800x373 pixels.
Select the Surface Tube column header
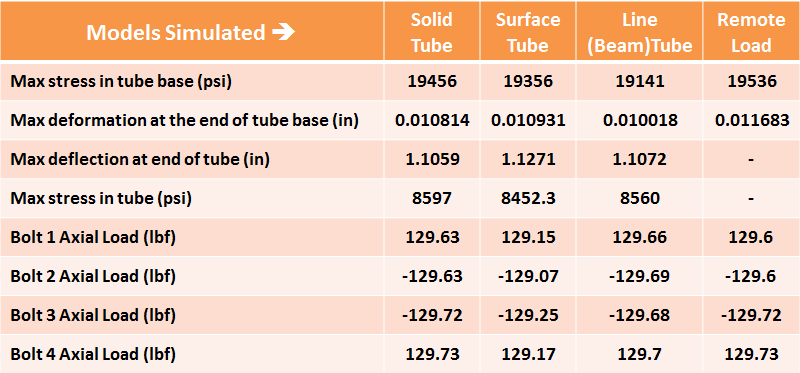pyautogui.click(x=528, y=32)
